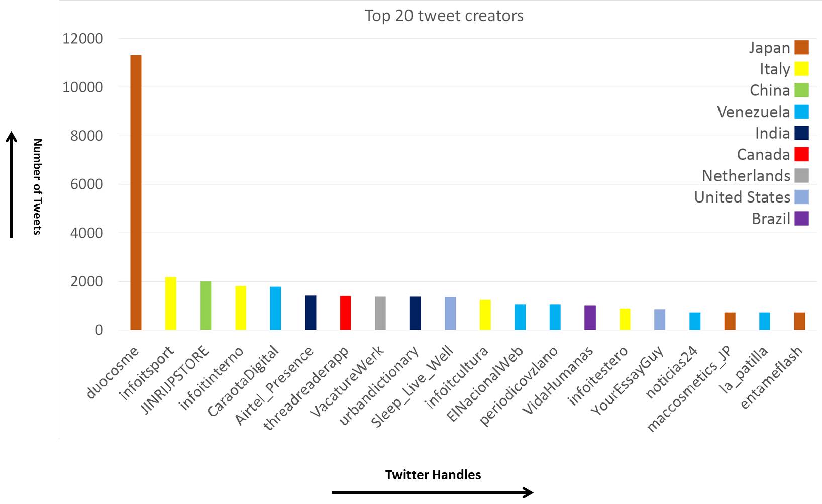Click the tall duocosme bar
Image resolution: width=822 pixels, height=504 pixels.
tap(136, 192)
